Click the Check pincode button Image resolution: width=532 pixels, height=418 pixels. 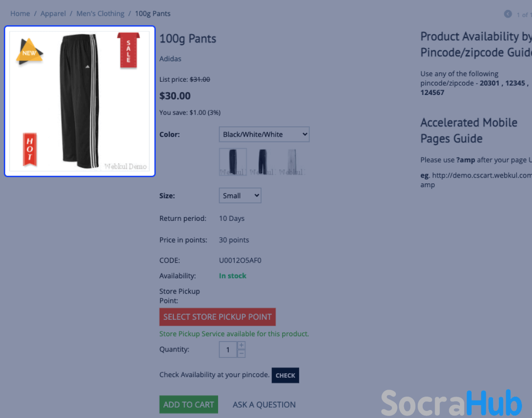pos(285,375)
